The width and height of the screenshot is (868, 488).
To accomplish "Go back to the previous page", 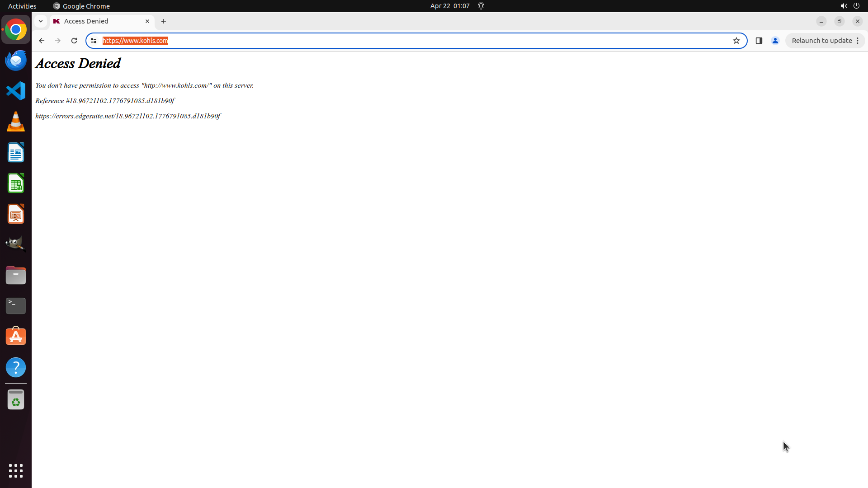I will tap(42, 41).
